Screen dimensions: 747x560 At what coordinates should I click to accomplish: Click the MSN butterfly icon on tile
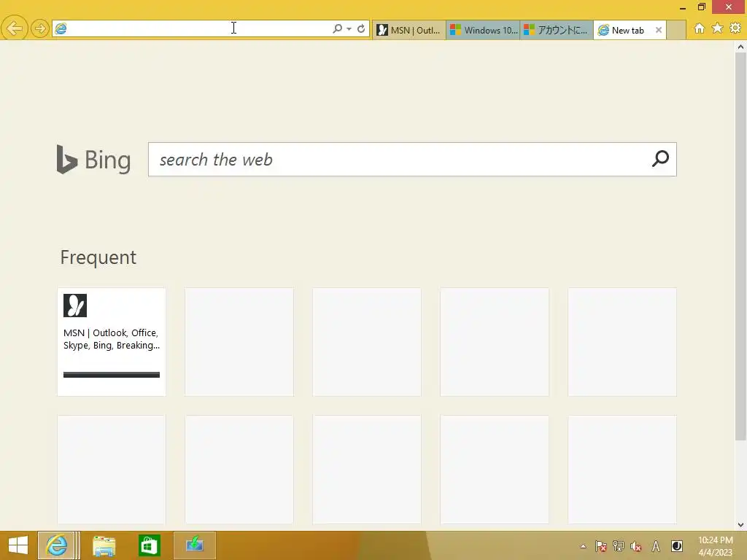pyautogui.click(x=75, y=306)
